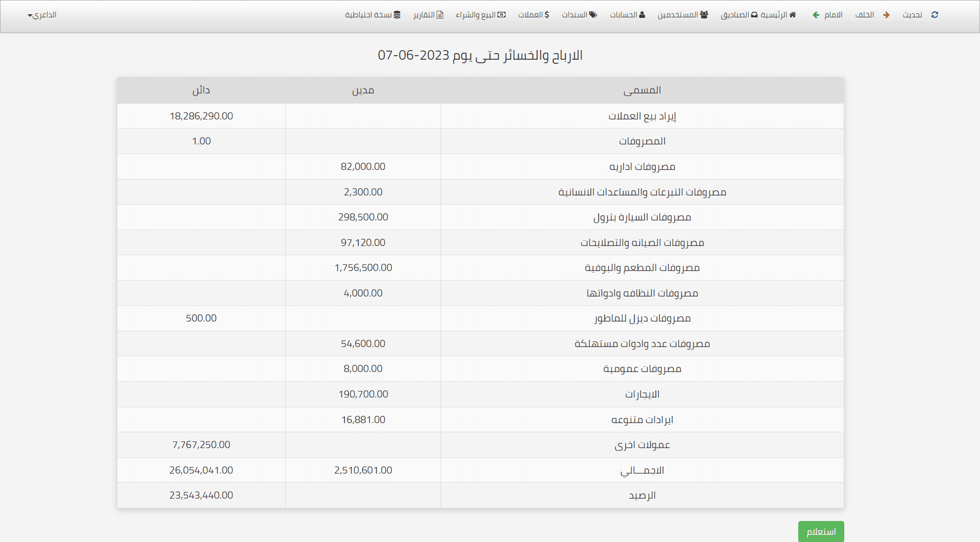Click the person icon for الحسابات

(642, 15)
